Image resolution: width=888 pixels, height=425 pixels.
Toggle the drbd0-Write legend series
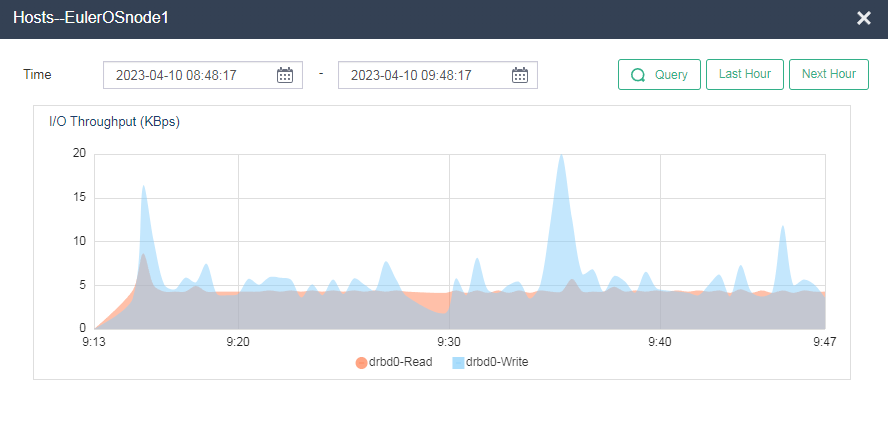click(490, 362)
